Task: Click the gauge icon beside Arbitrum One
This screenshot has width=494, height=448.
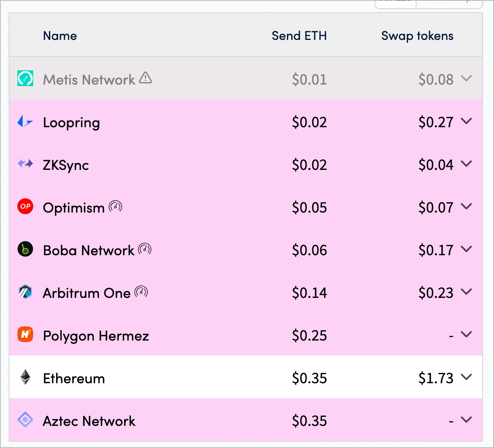Action: pyautogui.click(x=141, y=292)
